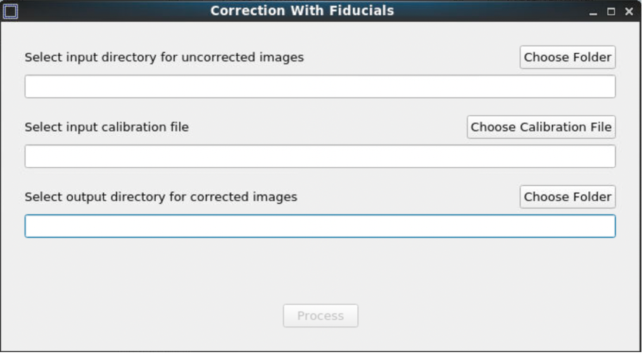This screenshot has width=644, height=354.
Task: Close the Correction With Fiducials window
Action: click(629, 11)
